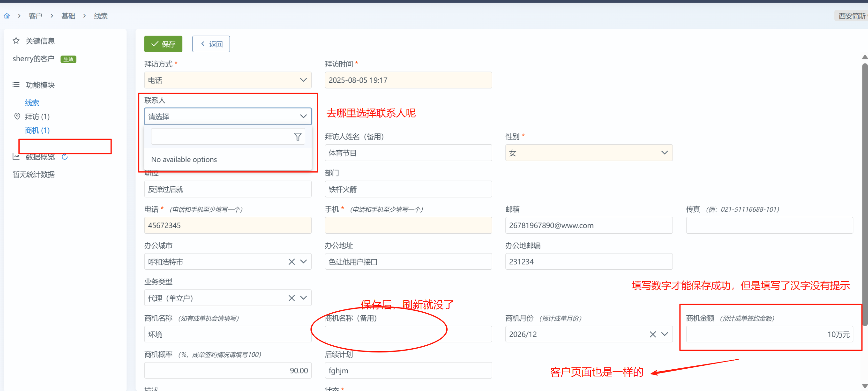The width and height of the screenshot is (868, 391).
Task: Open 商机 (1) in the sidebar
Action: pyautogui.click(x=37, y=130)
